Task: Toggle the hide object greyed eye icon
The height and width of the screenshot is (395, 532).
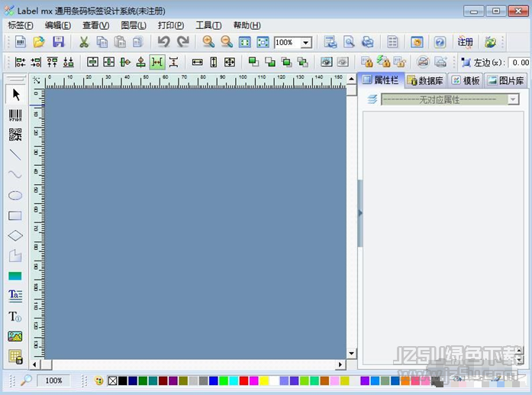Action: pyautogui.click(x=343, y=62)
